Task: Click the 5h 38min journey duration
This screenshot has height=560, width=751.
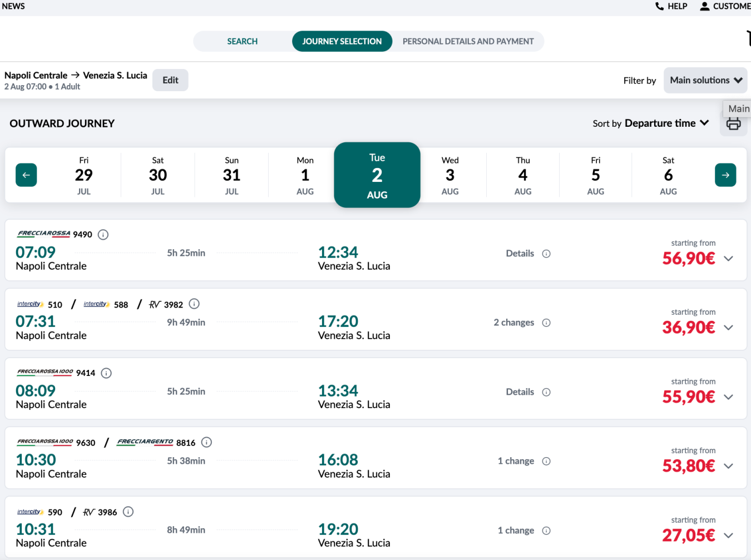Action: (186, 461)
